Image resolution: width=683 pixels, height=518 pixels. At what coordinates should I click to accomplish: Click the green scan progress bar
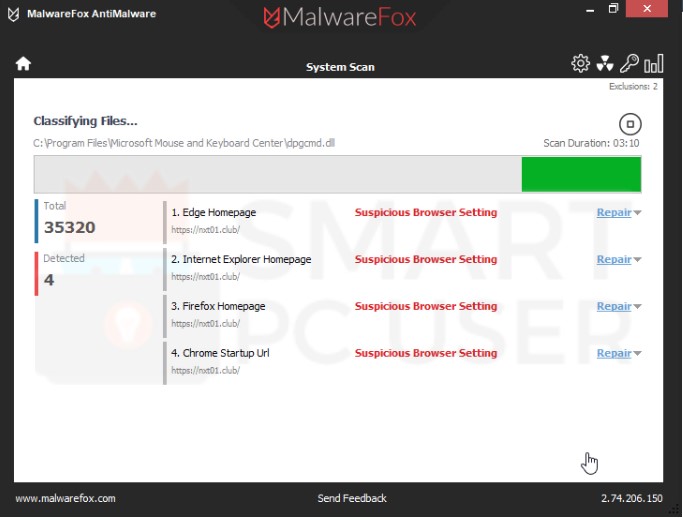pos(580,174)
